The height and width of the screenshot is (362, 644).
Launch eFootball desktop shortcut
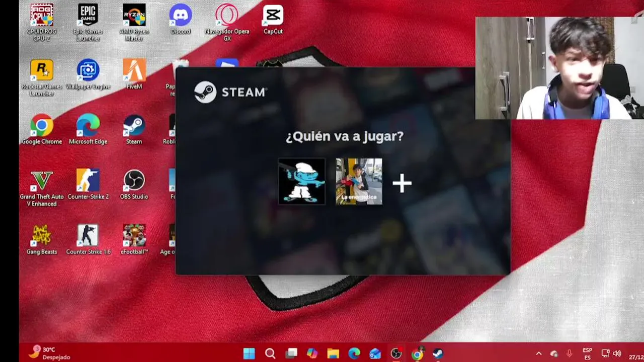click(134, 240)
